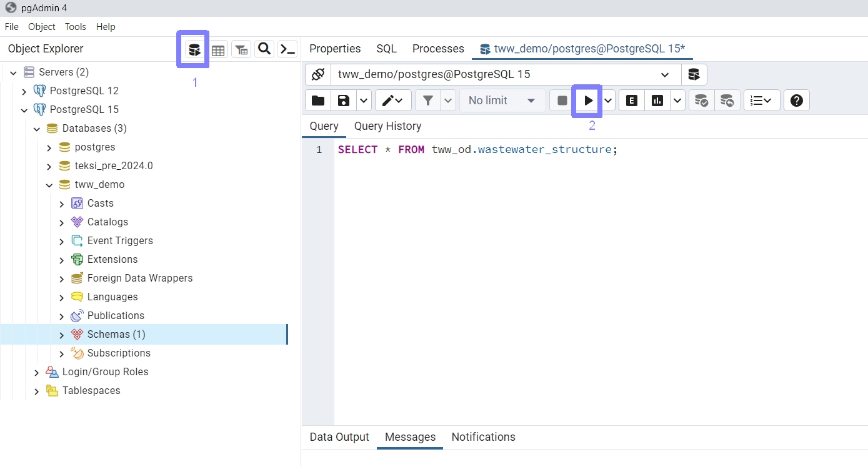Screen dimensions: 868x467
Task: Open the Edit pencil menu
Action: 393,101
